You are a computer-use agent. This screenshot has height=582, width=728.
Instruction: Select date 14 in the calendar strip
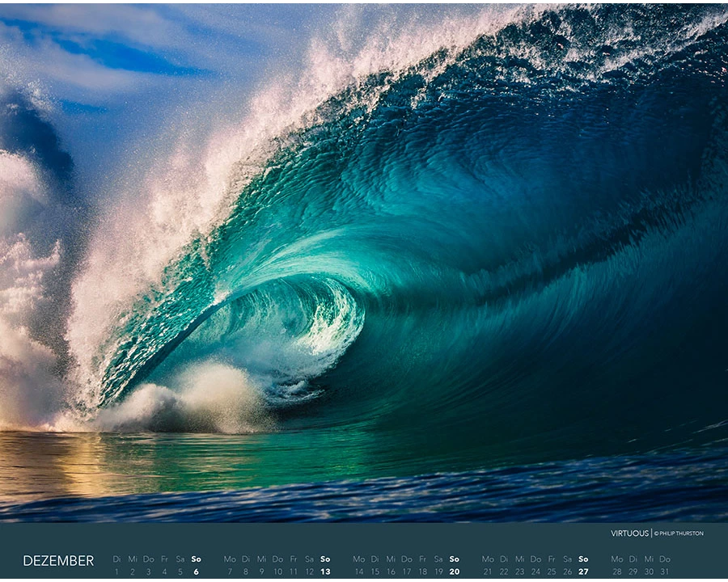coord(359,571)
